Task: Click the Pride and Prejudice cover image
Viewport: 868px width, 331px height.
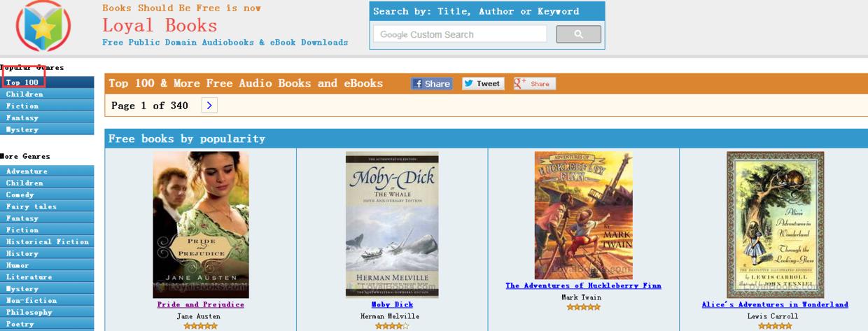Action: click(201, 225)
